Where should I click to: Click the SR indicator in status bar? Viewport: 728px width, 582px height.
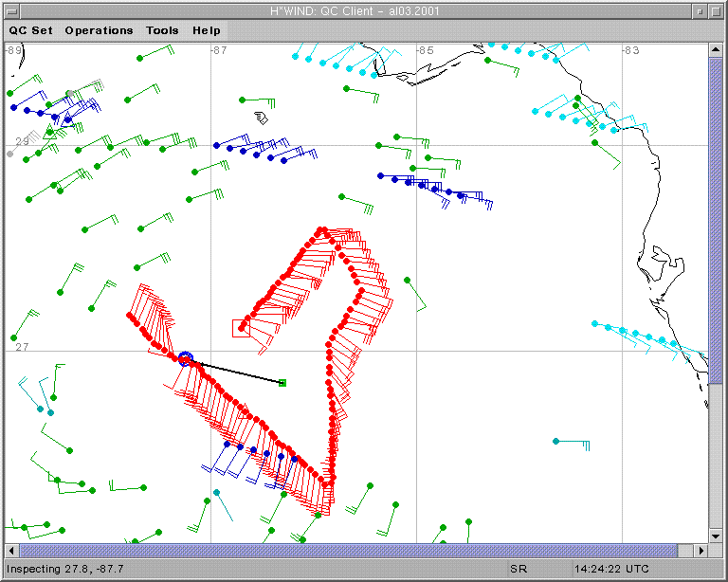[519, 569]
